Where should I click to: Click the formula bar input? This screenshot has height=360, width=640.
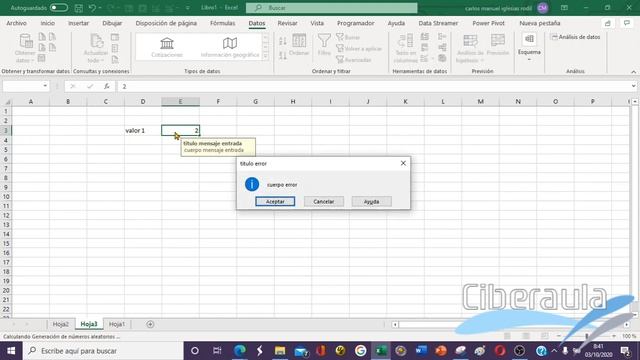click(374, 86)
